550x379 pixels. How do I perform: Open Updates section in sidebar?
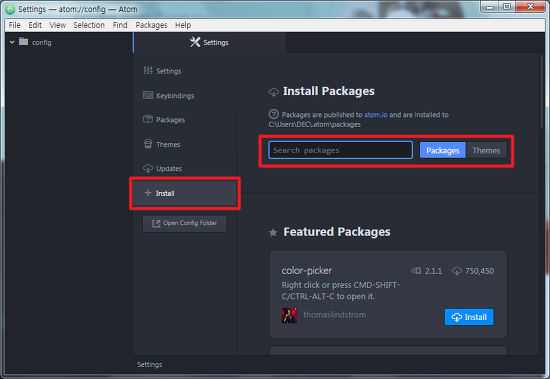coord(169,169)
